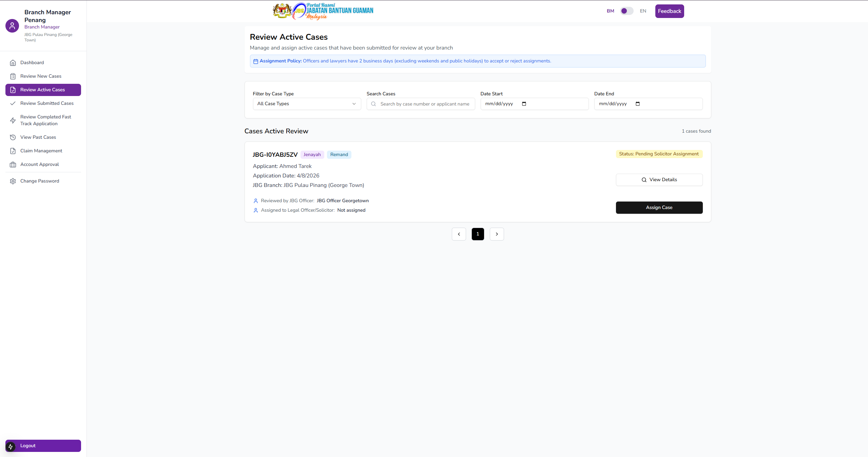This screenshot has height=457, width=868.
Task: Expand the All Case Types dropdown
Action: (x=307, y=104)
